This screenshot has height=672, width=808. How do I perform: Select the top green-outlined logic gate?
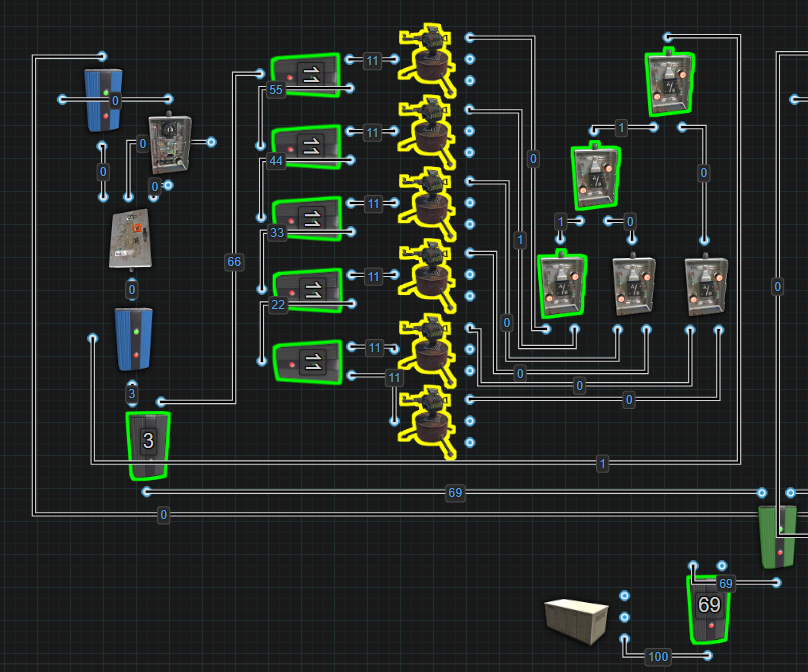click(669, 82)
